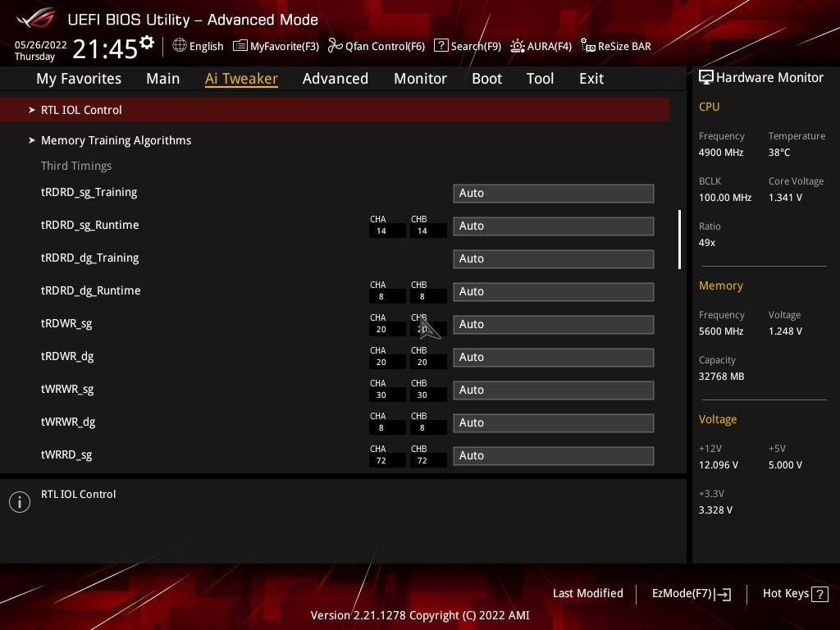Image resolution: width=840 pixels, height=630 pixels.
Task: Click the tRDRD_sg_Runtime label
Action: [x=90, y=225]
